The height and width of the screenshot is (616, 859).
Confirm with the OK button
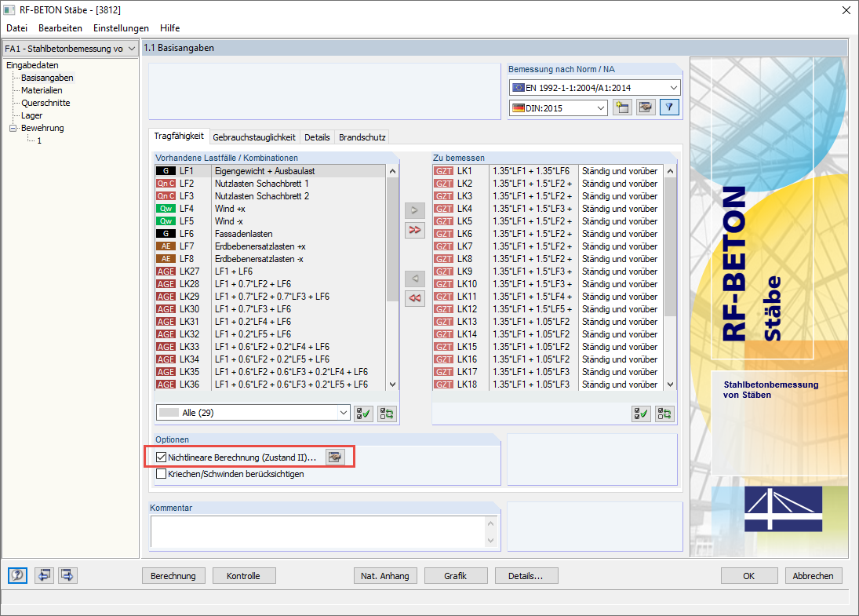(x=749, y=576)
